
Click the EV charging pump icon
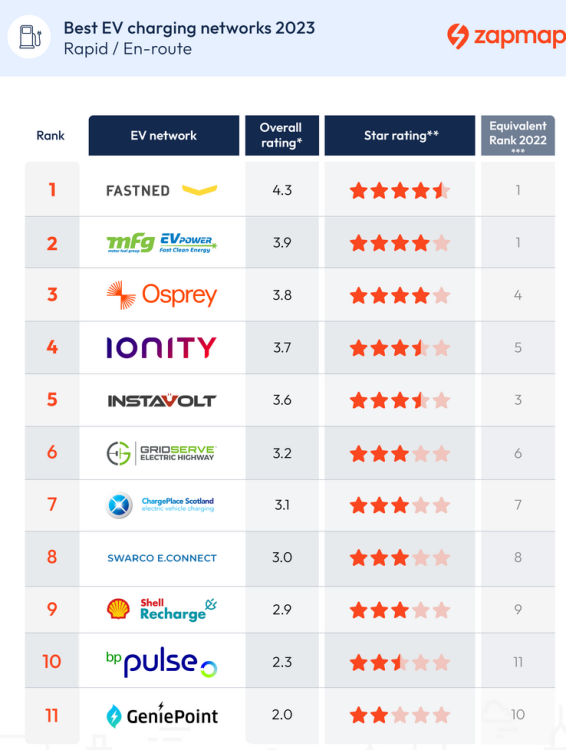29,37
